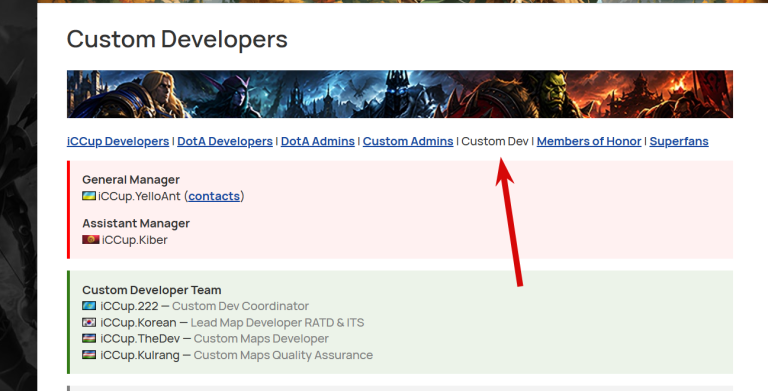The image size is (768, 391).
Task: Click the flag icon beside iCCup.Kiber
Action: coord(91,240)
